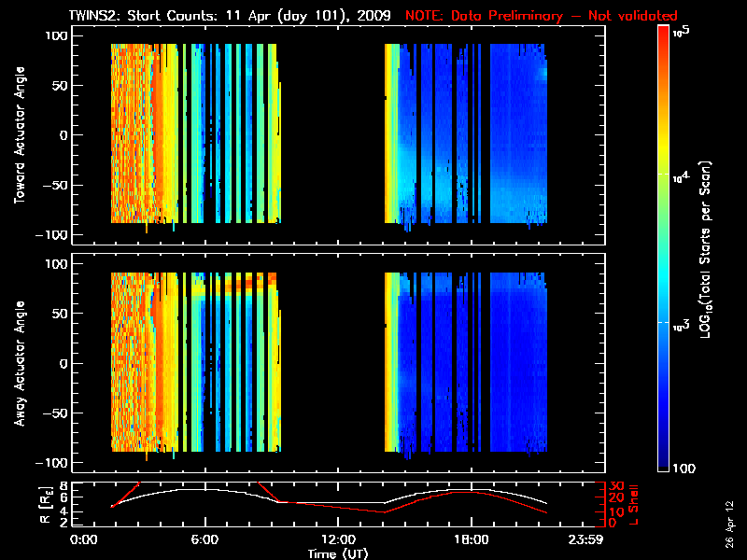Select the "Away Actuator Angle" y-axis label
747x560 pixels.
[x=19, y=364]
